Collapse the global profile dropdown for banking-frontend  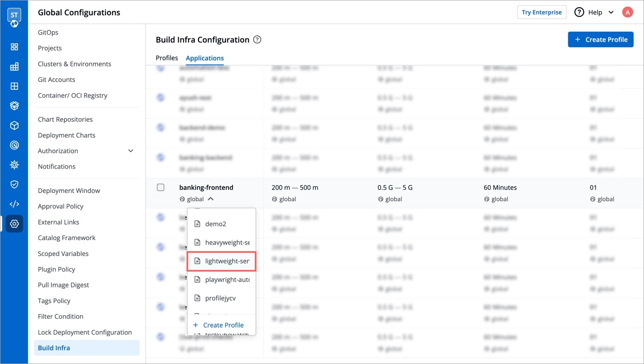pos(210,199)
